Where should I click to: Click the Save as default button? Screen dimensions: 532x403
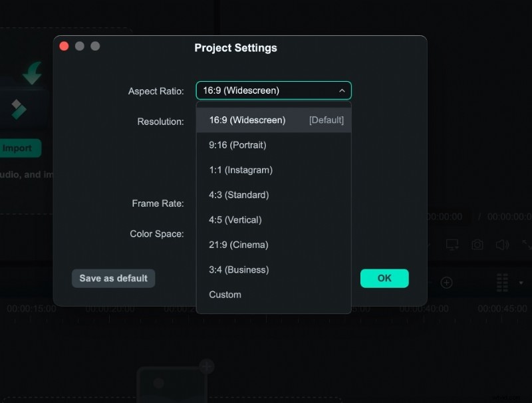[x=112, y=278]
